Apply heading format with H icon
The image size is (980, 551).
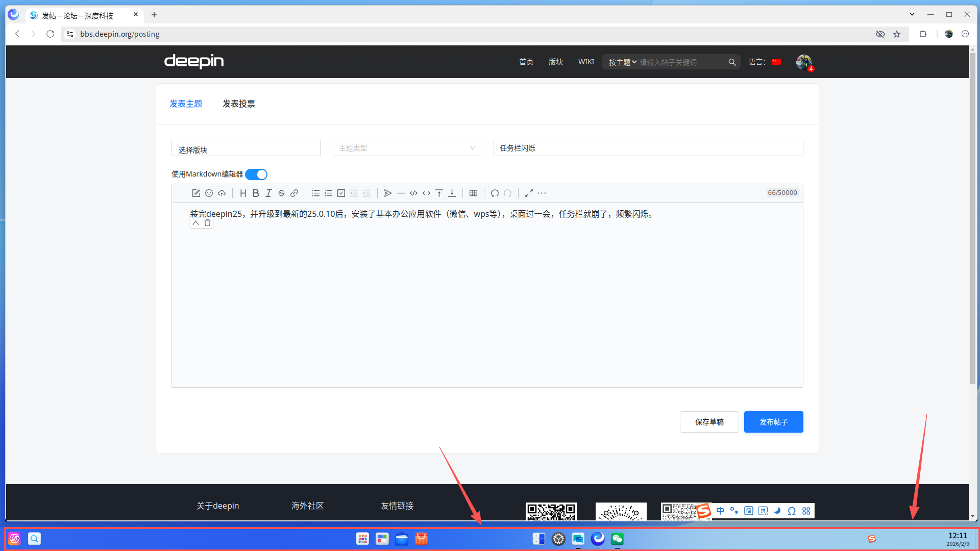coord(243,193)
